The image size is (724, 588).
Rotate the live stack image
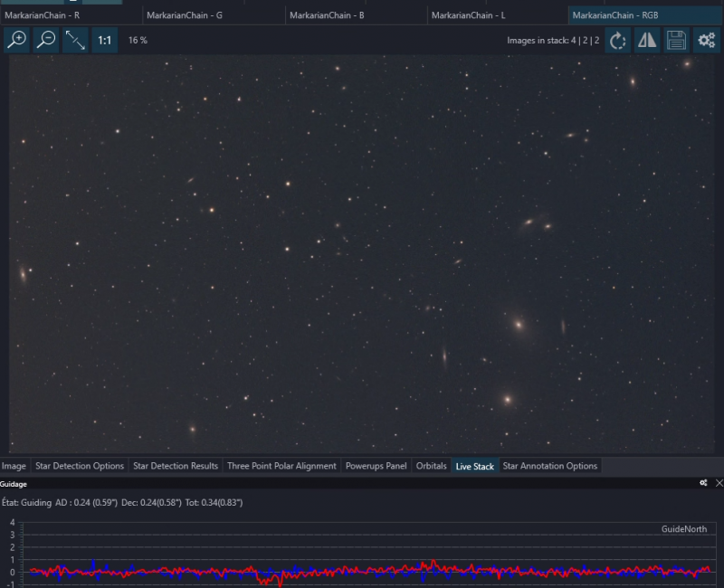click(618, 41)
